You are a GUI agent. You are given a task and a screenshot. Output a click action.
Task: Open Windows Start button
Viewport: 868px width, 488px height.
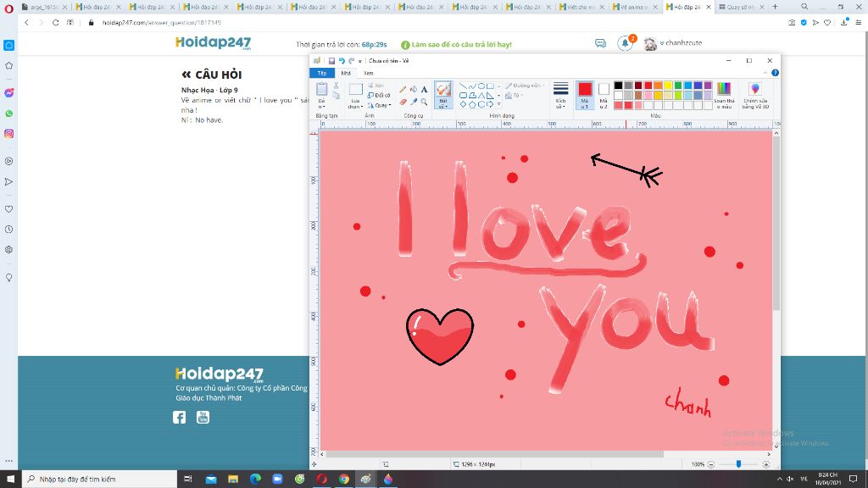pos(10,480)
